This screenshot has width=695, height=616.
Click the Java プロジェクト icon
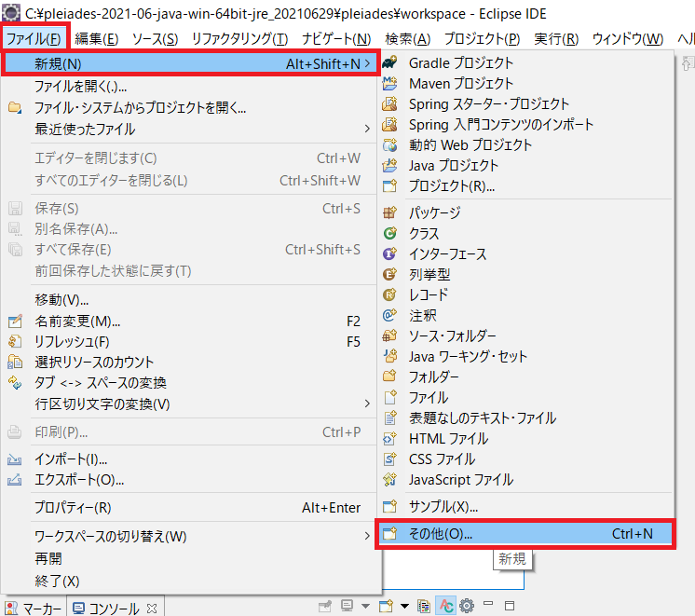click(389, 166)
